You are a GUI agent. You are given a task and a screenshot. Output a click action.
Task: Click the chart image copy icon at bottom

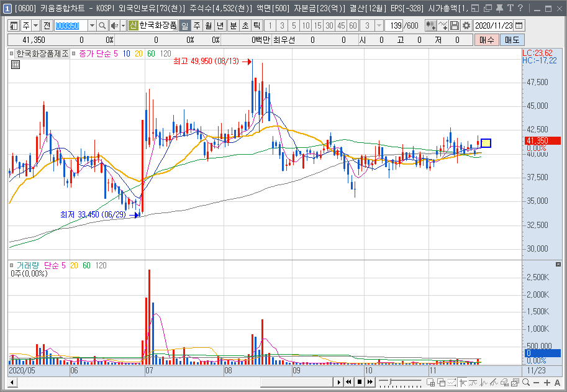[x=515, y=382]
